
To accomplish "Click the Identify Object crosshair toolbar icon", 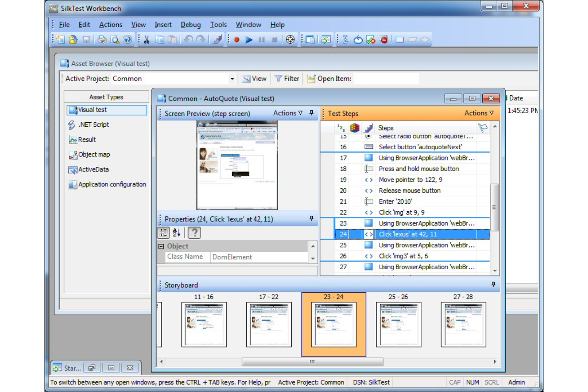I will (x=290, y=39).
